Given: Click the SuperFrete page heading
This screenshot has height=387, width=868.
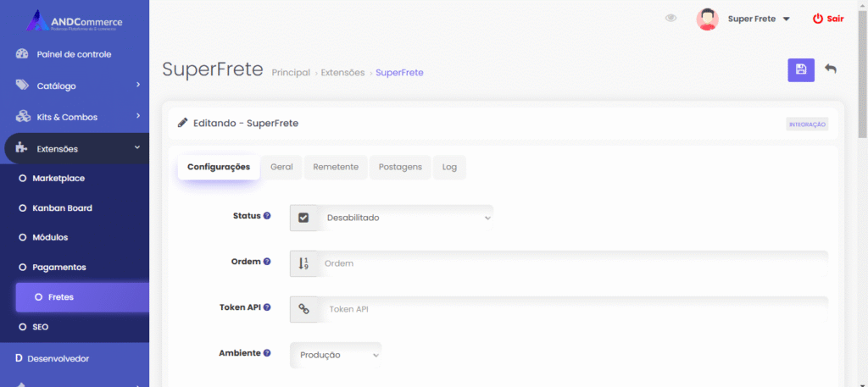Looking at the screenshot, I should 213,69.
